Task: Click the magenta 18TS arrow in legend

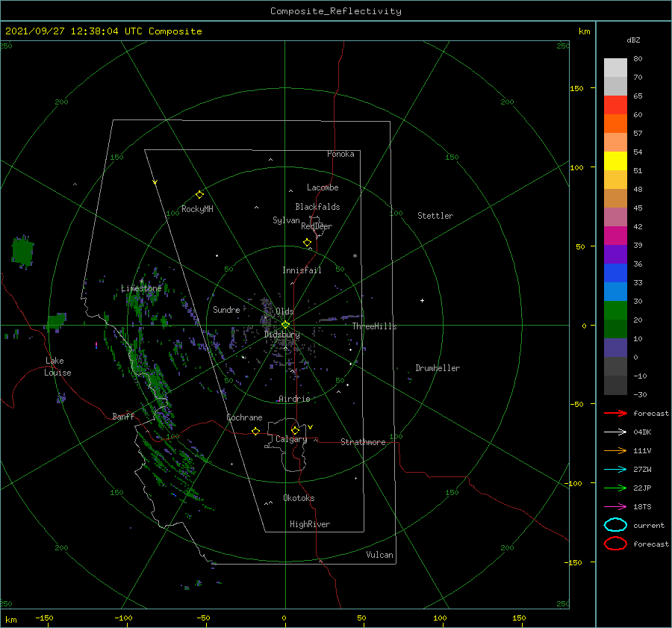Action: tap(615, 507)
